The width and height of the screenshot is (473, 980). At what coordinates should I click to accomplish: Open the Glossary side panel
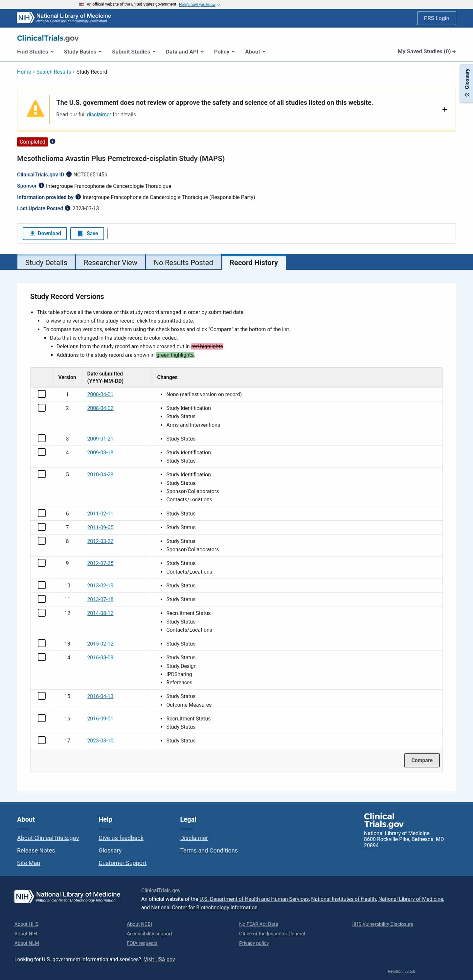466,83
